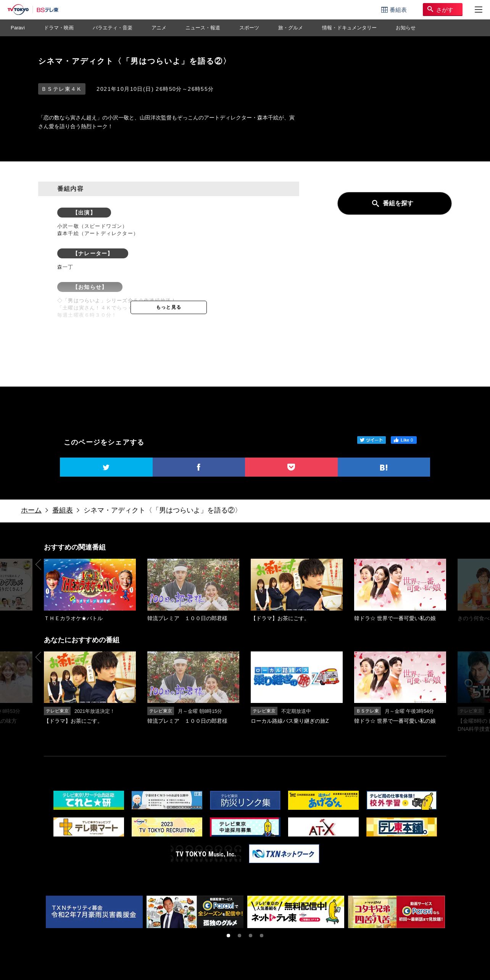Open テレビ東京 中途採用募集 banner
The width and height of the screenshot is (490, 980).
(245, 827)
